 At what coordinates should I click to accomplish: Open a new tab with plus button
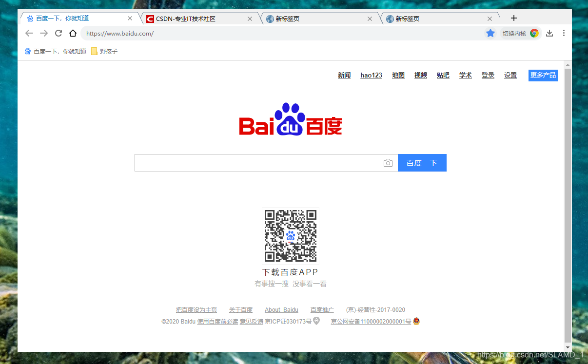pos(513,18)
